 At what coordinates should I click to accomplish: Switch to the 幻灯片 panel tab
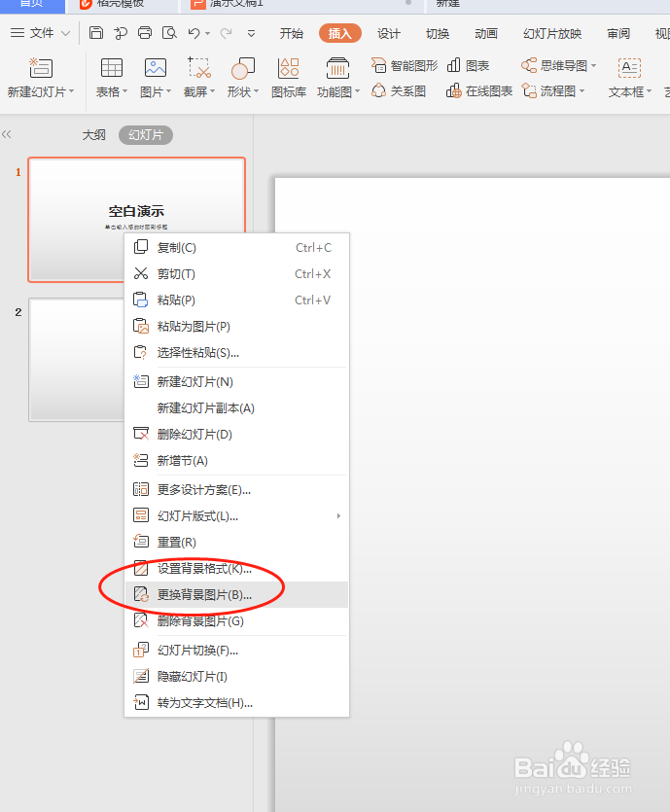pyautogui.click(x=146, y=135)
